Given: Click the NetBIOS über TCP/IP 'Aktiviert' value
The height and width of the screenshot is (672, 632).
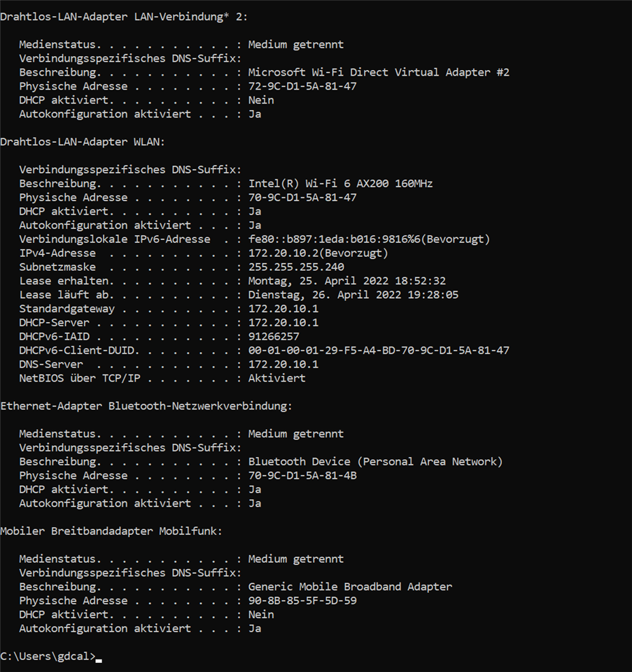Looking at the screenshot, I should (276, 378).
